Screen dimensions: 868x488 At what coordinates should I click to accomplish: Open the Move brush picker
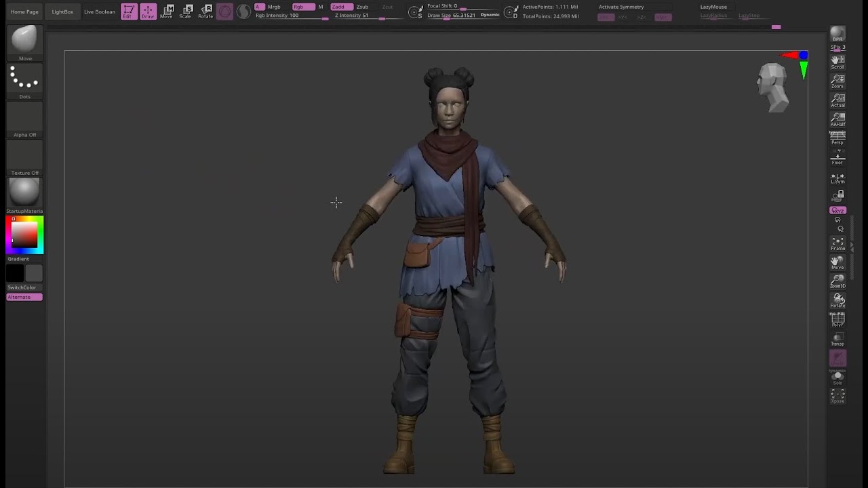click(25, 43)
